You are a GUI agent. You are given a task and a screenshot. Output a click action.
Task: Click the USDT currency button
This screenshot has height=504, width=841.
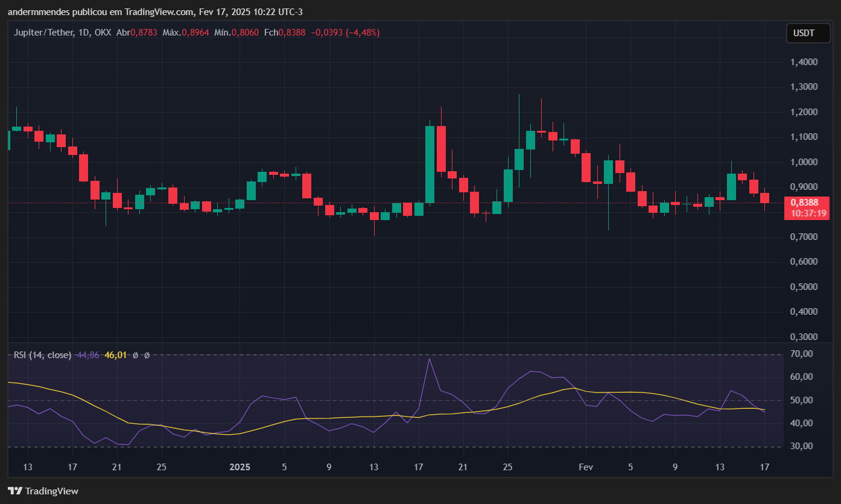click(x=808, y=33)
